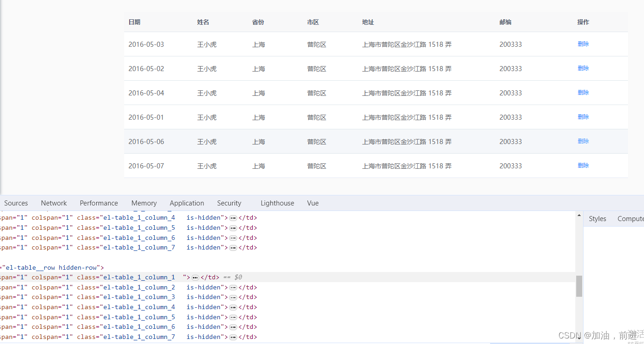Image resolution: width=644 pixels, height=344 pixels.
Task: Delete the 2016-05-01 row
Action: [x=583, y=117]
